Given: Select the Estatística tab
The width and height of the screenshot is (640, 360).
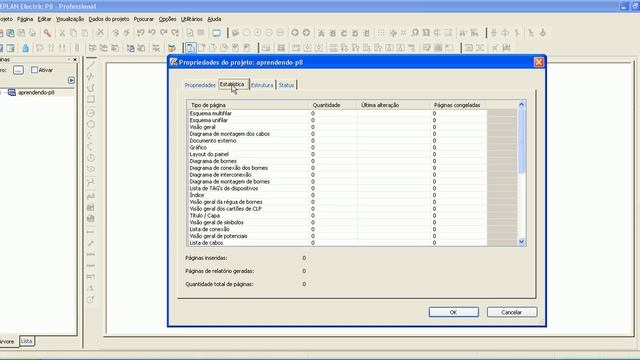Looking at the screenshot, I should (x=233, y=84).
